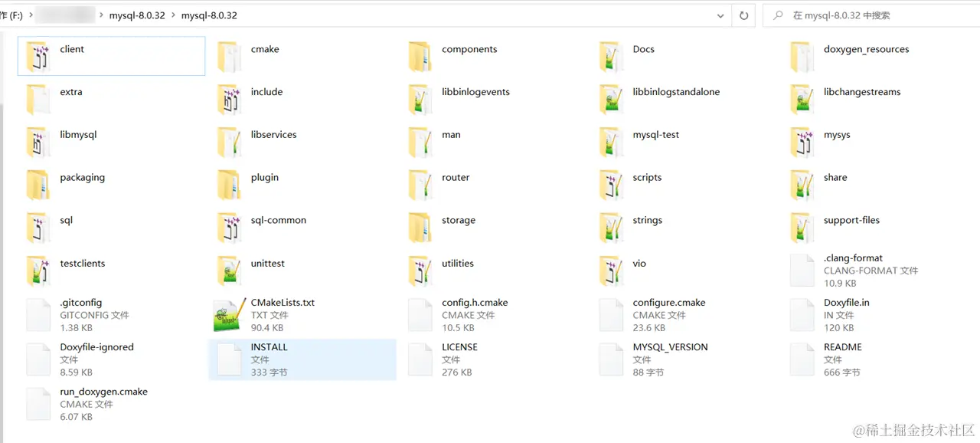Pick the router folder icon

coord(420,185)
